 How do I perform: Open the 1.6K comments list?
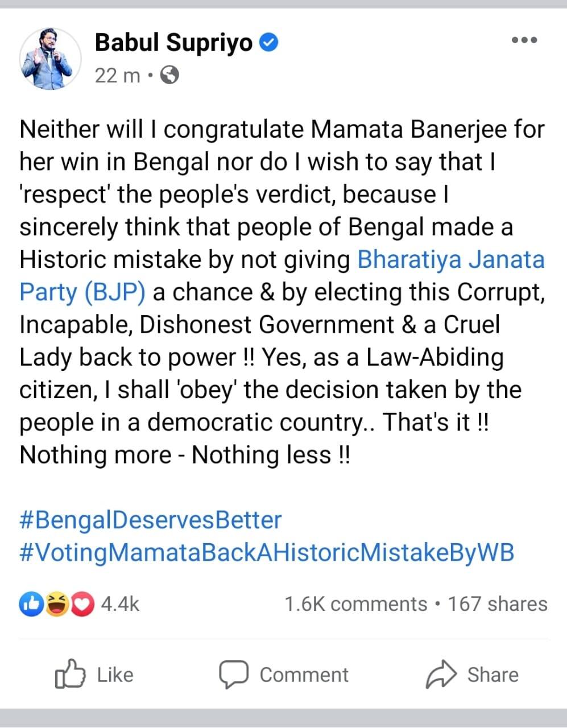355,604
